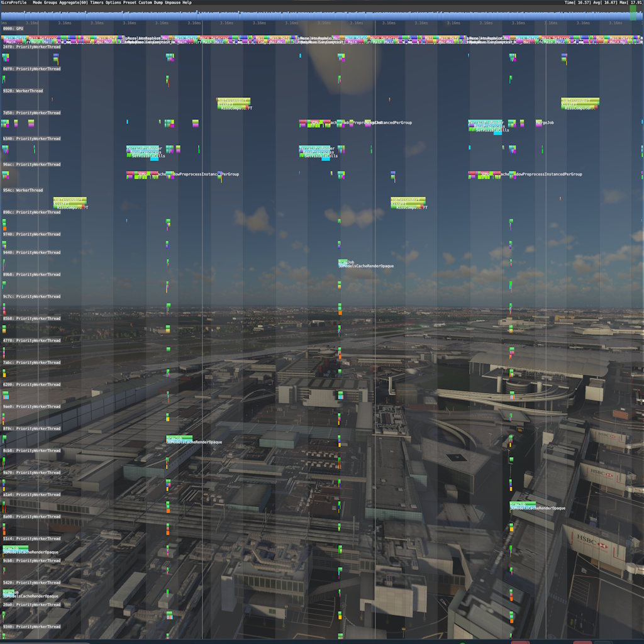Image resolution: width=644 pixels, height=644 pixels.
Task: Click the a1a4: PriorityWorkerThread label
Action: click(x=31, y=494)
